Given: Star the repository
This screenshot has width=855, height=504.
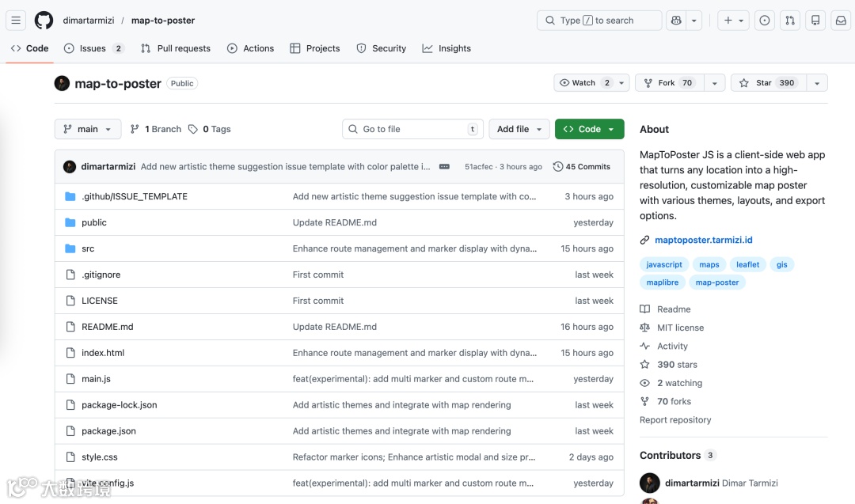Looking at the screenshot, I should (x=768, y=83).
